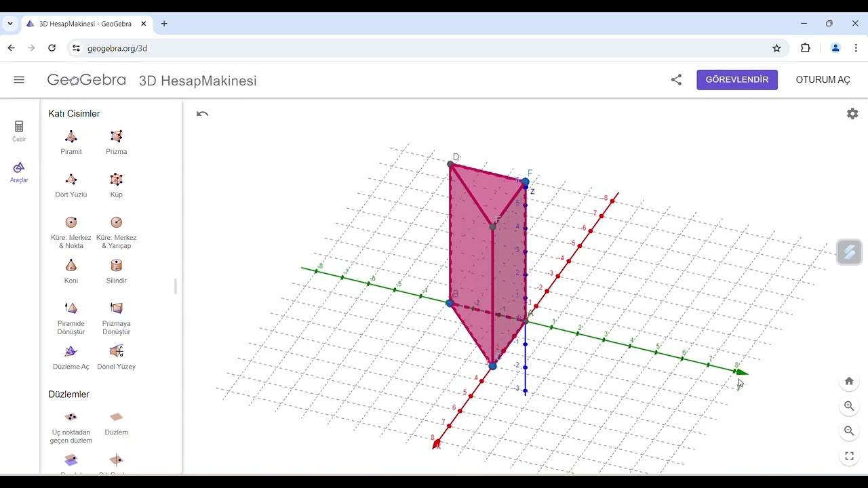Image resolution: width=868 pixels, height=488 pixels.
Task: Choose the Dönel Yüzey tool
Action: click(117, 357)
